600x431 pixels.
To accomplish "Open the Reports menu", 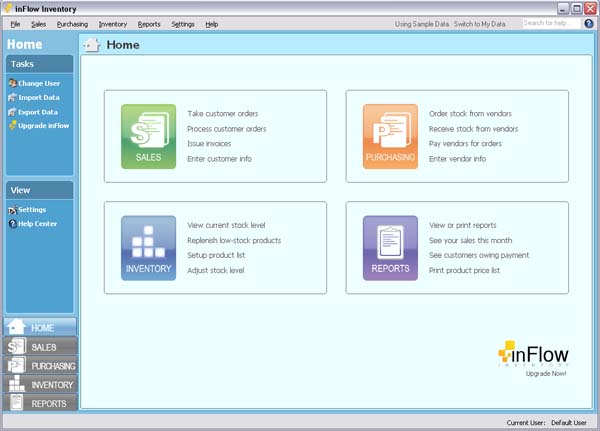I will [x=149, y=24].
